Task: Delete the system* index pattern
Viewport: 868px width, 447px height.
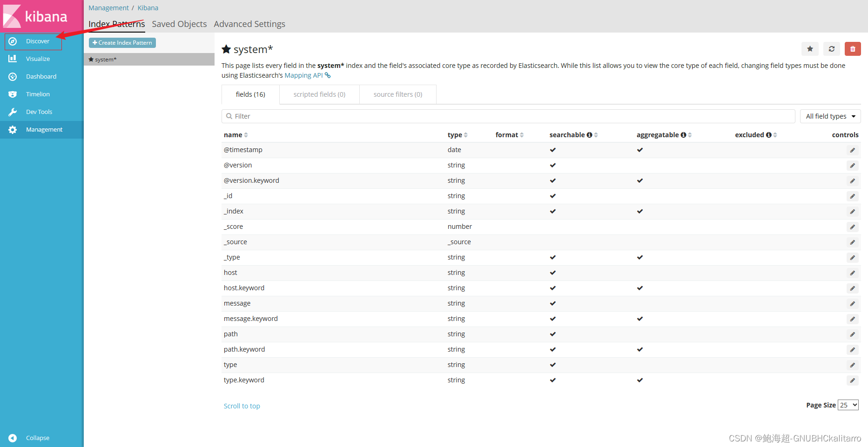Action: (853, 49)
